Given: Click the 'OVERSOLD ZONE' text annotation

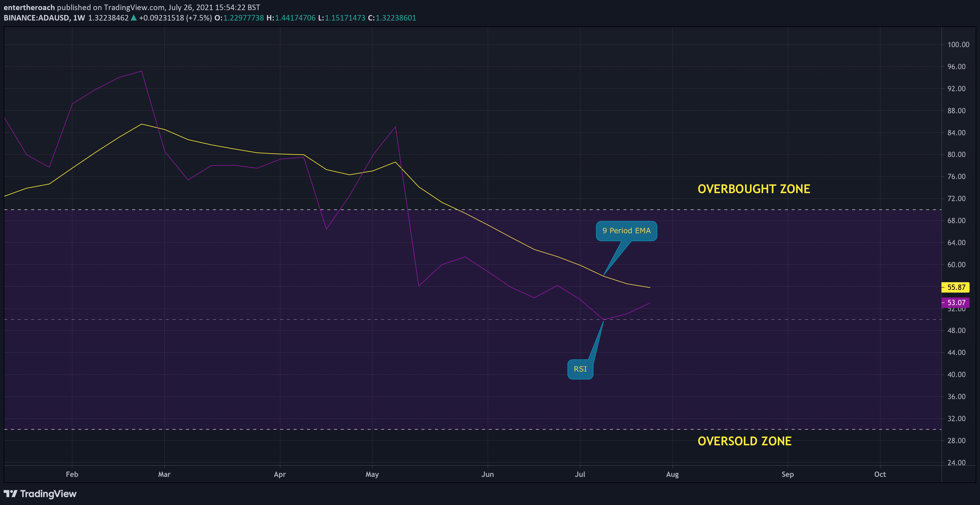Looking at the screenshot, I should [744, 441].
